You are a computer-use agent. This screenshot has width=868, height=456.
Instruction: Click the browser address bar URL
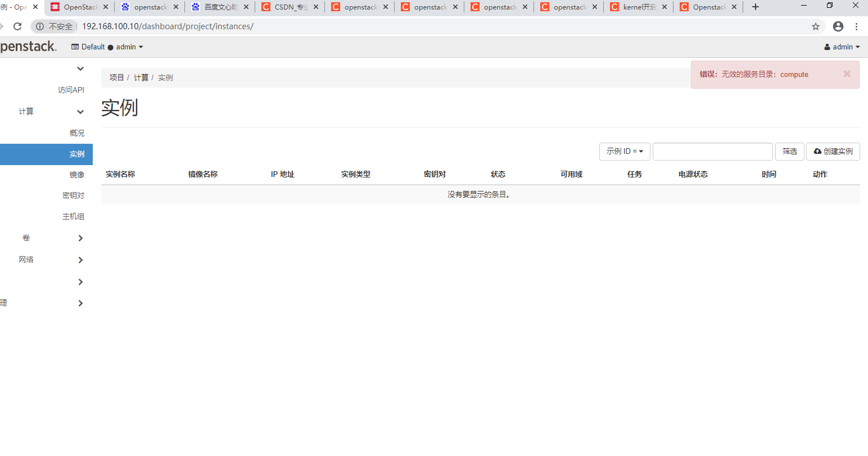point(168,26)
